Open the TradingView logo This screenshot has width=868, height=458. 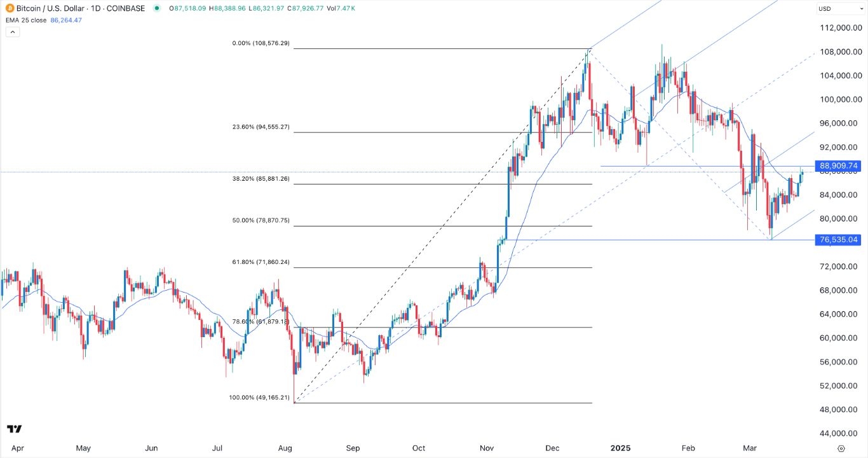pos(15,429)
